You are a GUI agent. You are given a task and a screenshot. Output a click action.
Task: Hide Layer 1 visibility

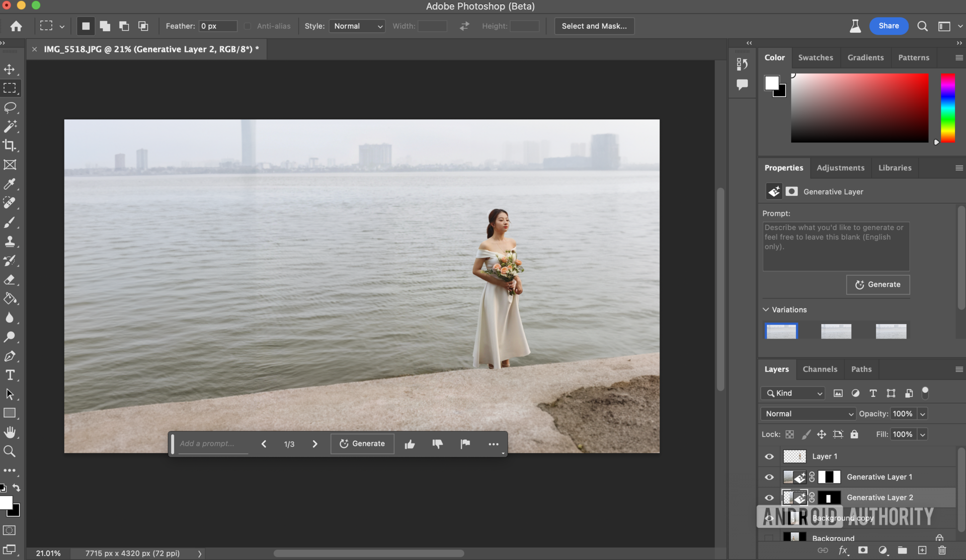click(769, 456)
